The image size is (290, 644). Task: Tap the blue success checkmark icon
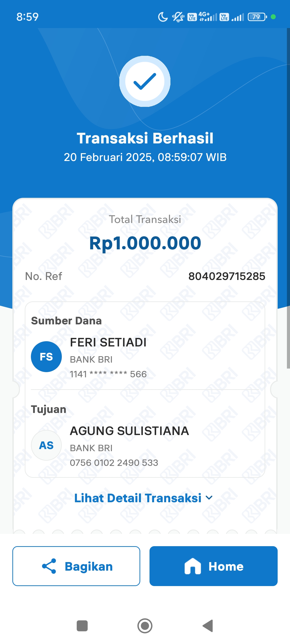[145, 81]
